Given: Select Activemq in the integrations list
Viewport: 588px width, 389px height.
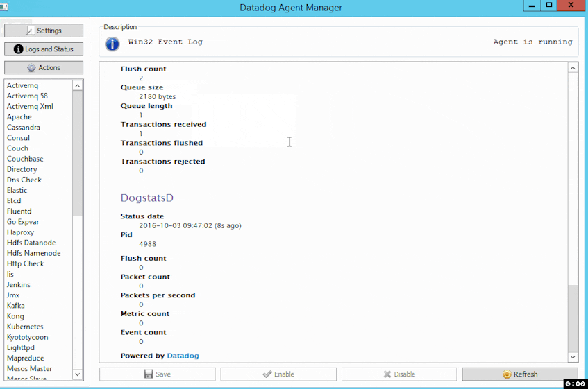Looking at the screenshot, I should 22,85.
